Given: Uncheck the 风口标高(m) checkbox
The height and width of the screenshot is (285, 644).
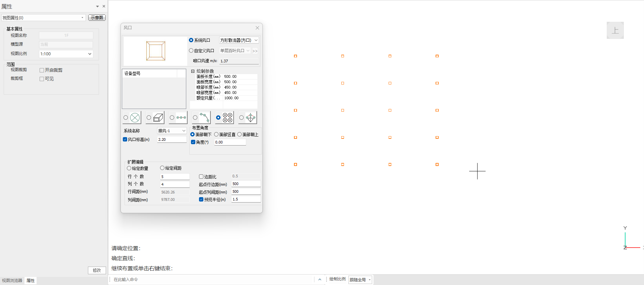Looking at the screenshot, I should click(125, 139).
